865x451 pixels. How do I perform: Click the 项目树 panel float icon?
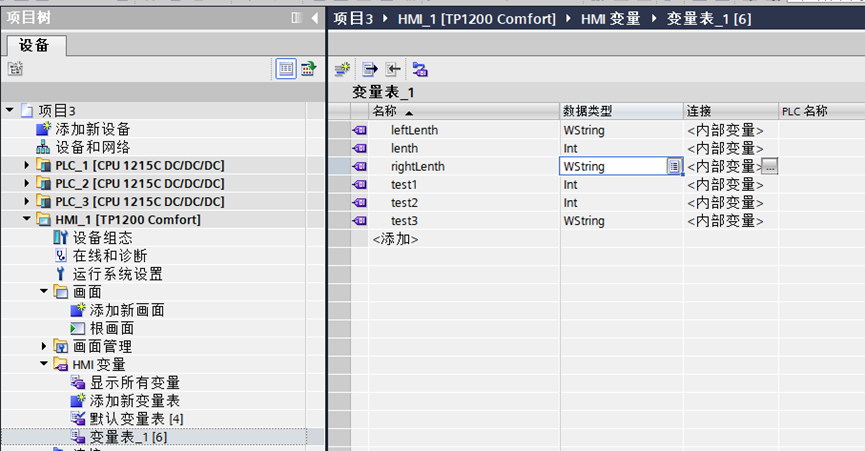pyautogui.click(x=297, y=18)
